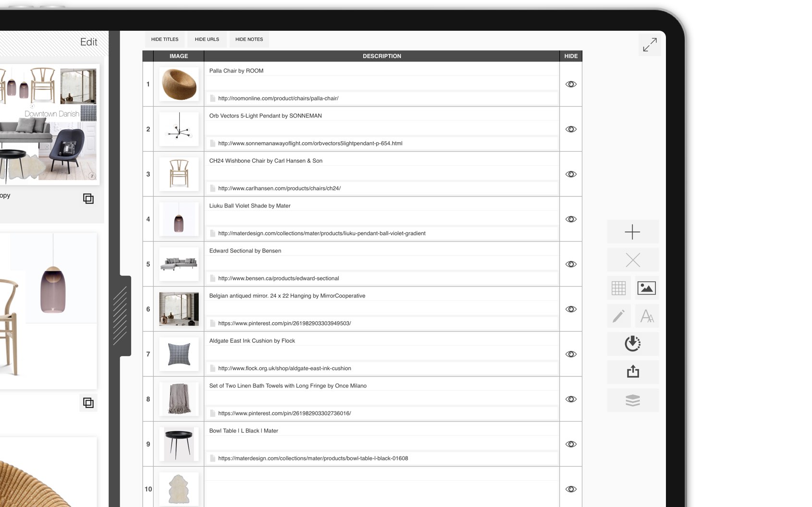Select the Wishbone Chair thumbnail
The width and height of the screenshot is (812, 507).
pyautogui.click(x=179, y=174)
